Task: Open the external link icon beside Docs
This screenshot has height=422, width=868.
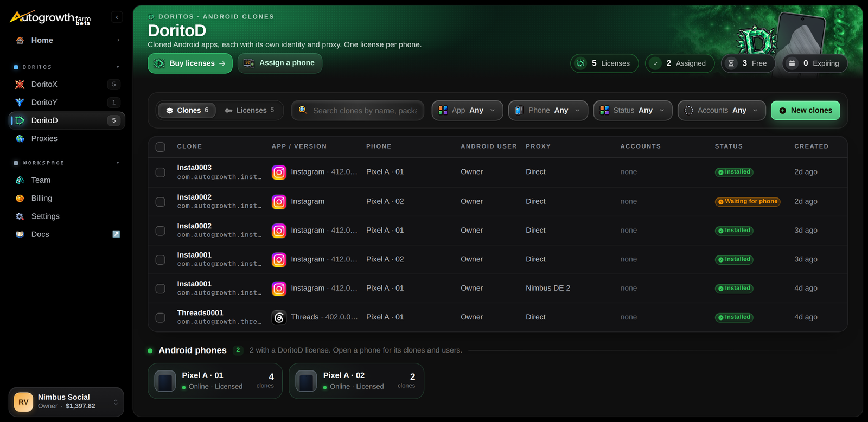Action: pyautogui.click(x=116, y=234)
